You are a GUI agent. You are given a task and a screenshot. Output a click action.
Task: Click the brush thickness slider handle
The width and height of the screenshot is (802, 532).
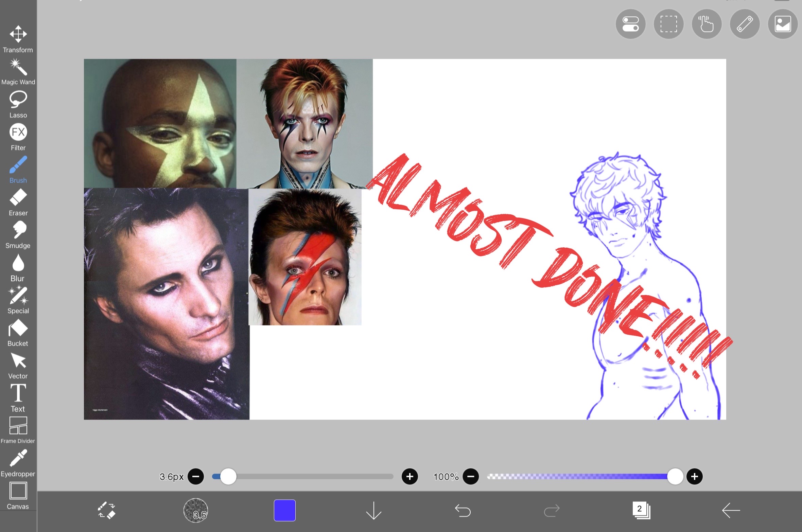tap(228, 476)
